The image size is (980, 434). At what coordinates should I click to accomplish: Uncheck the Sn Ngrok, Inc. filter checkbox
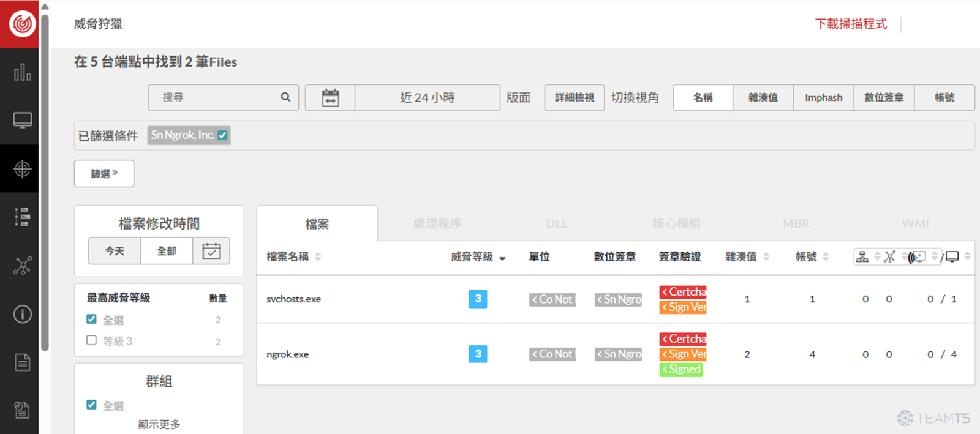pos(222,135)
